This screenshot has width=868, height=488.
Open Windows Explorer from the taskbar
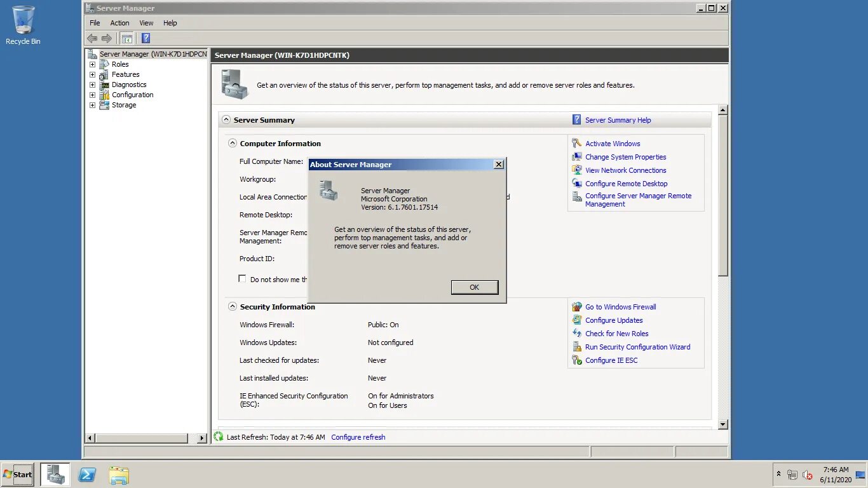point(119,475)
